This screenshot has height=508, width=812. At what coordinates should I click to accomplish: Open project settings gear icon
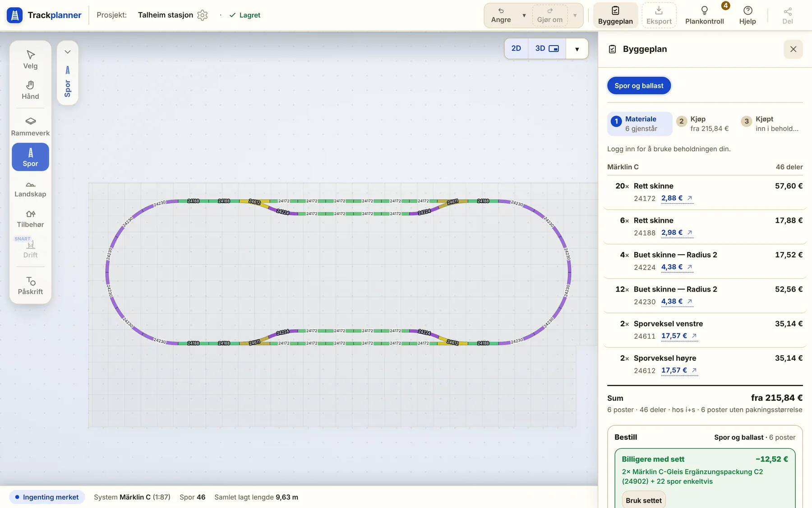tap(203, 15)
